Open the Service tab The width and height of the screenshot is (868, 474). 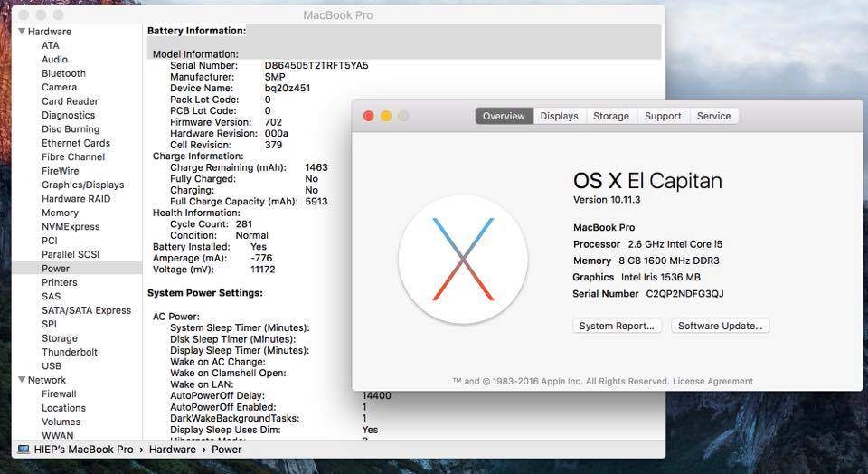tap(713, 116)
